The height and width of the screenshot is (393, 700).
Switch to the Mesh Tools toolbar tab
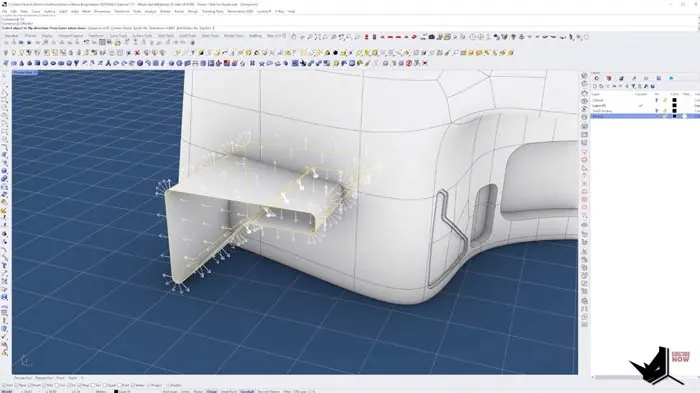[x=210, y=36]
